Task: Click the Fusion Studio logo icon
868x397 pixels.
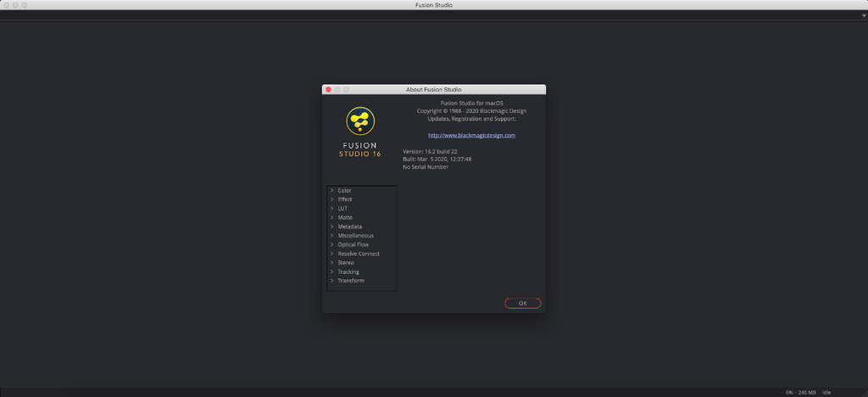Action: [360, 121]
